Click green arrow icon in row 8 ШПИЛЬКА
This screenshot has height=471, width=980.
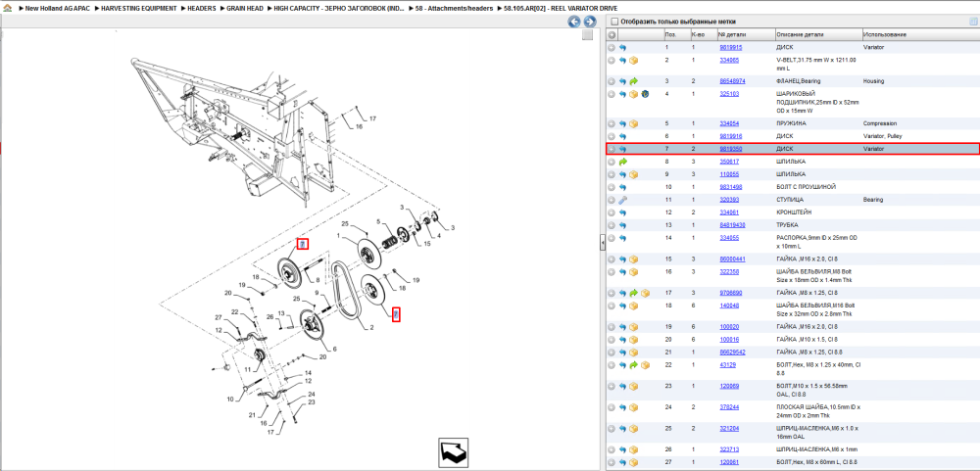(622, 162)
